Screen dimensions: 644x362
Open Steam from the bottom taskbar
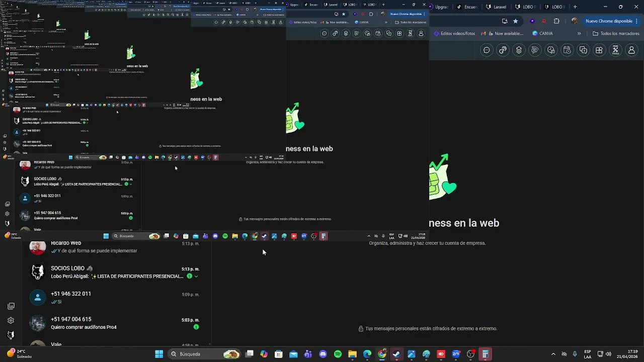point(396,354)
